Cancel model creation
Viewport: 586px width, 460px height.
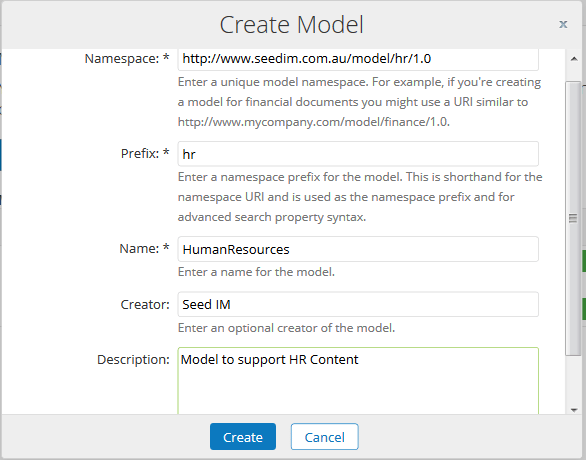click(324, 436)
